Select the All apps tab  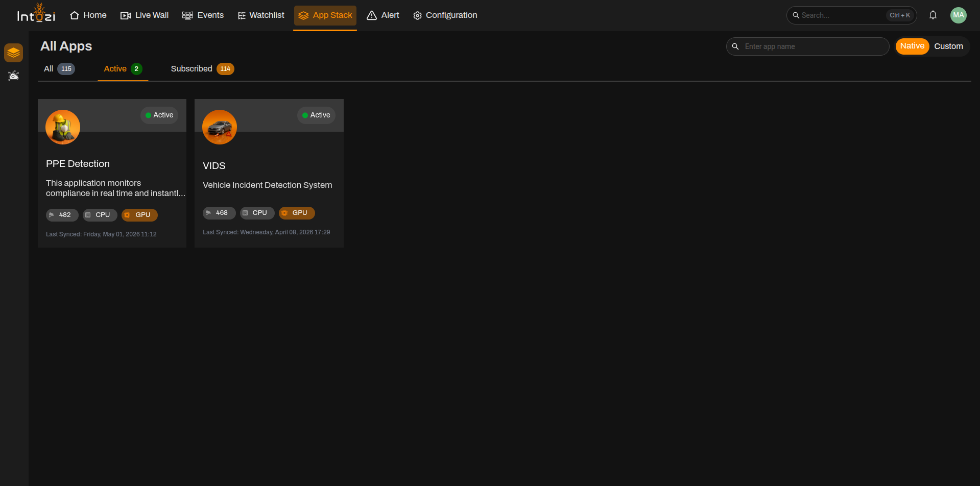click(x=59, y=69)
